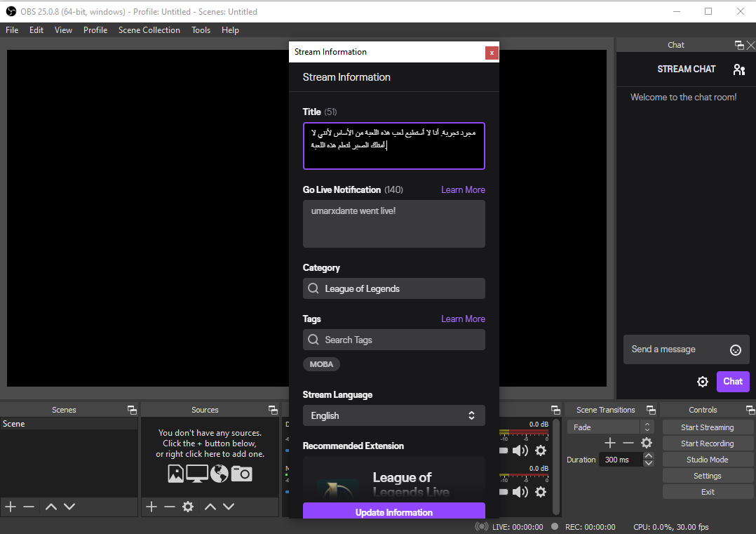Open the Stream Language dropdown
The image size is (756, 534).
[x=393, y=415]
